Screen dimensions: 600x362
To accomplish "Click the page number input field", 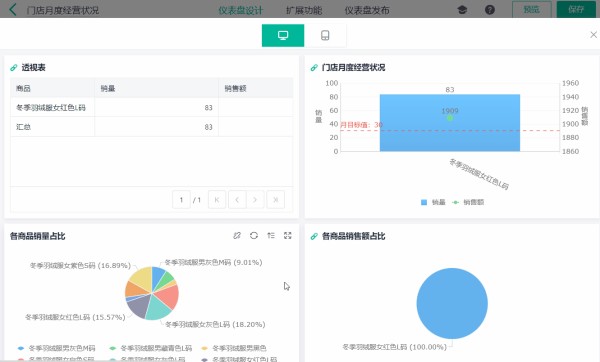I will click(x=181, y=200).
